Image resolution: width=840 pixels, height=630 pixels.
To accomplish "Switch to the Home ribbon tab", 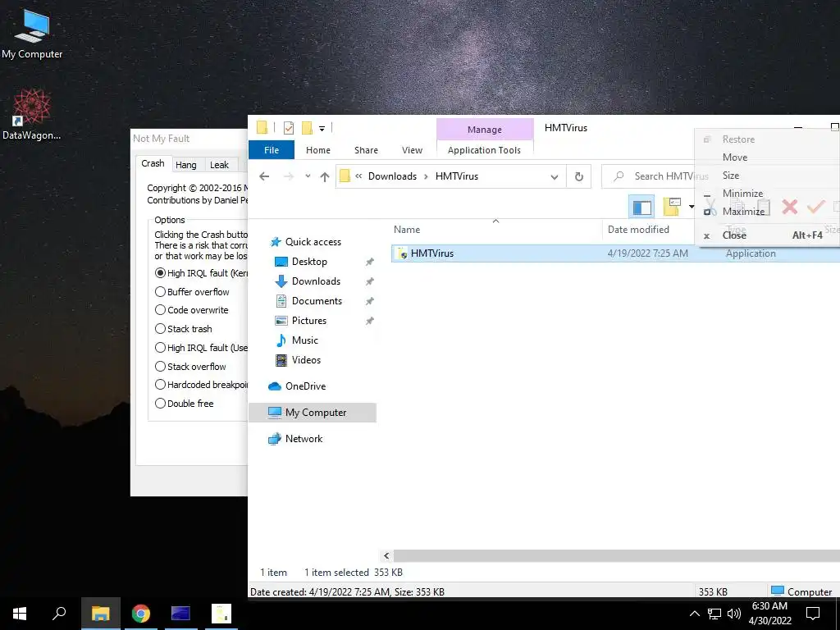I will click(x=318, y=150).
